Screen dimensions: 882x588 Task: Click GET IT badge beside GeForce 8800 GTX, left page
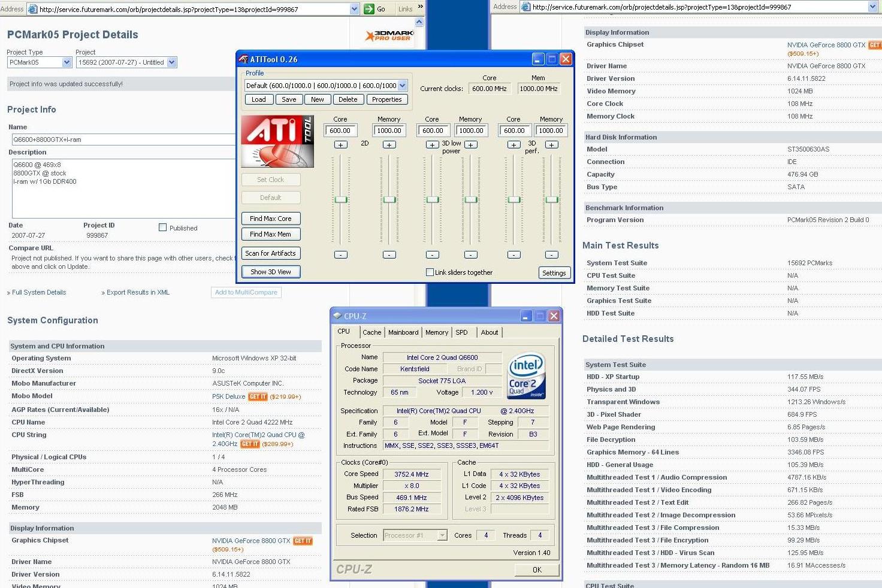(x=303, y=541)
